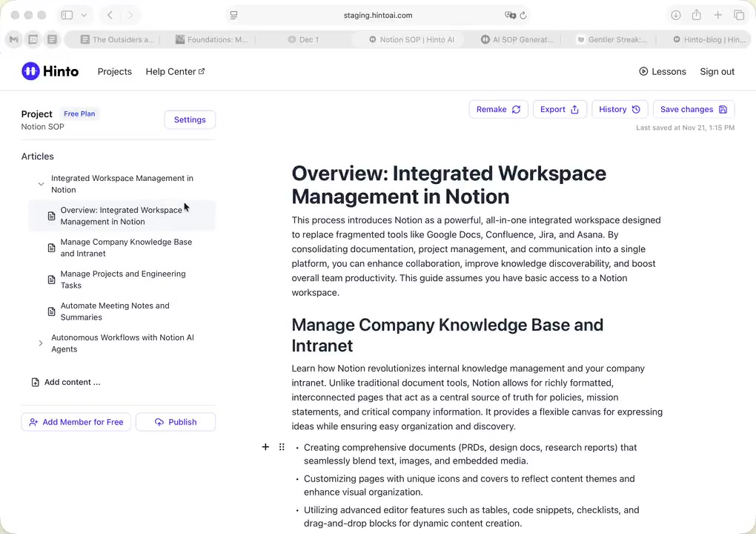756x534 pixels.
Task: Toggle the Safari sidebar button
Action: (67, 15)
